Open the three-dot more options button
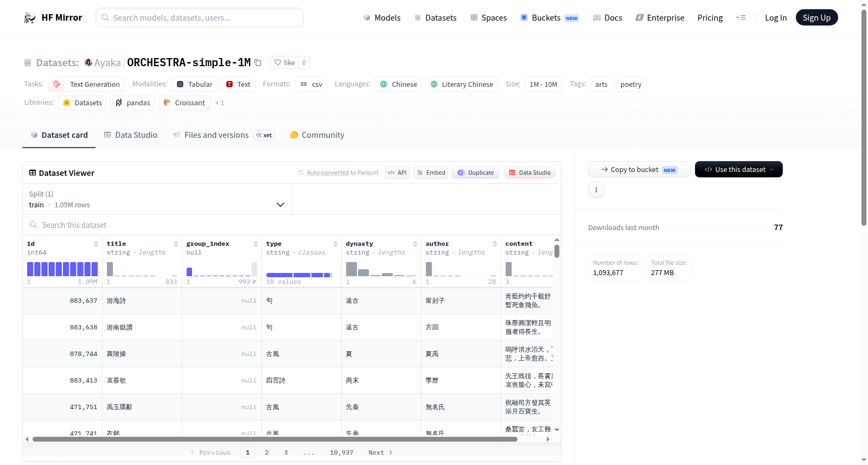This screenshot has height=465, width=868. point(596,190)
